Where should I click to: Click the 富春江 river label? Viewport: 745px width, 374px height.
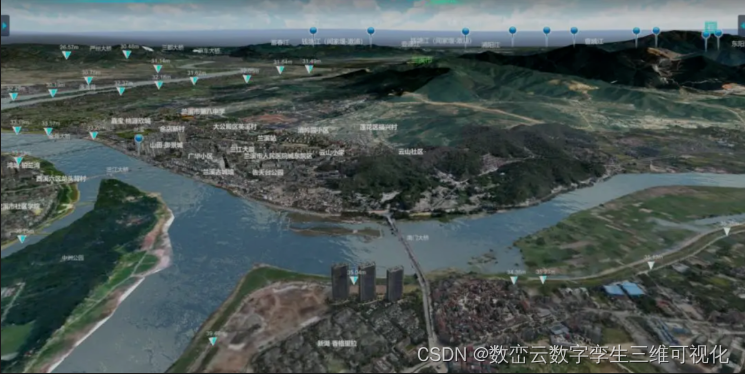pyautogui.click(x=280, y=42)
